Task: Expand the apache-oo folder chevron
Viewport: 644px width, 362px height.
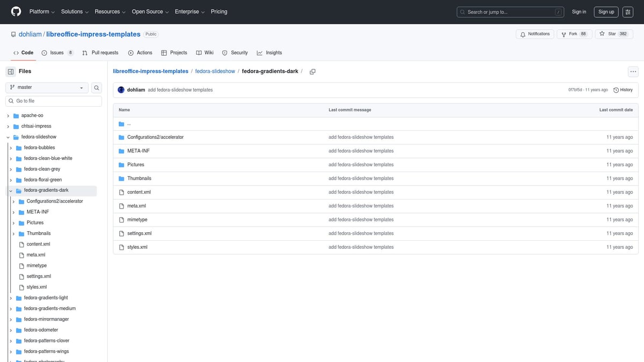Action: pos(8,116)
